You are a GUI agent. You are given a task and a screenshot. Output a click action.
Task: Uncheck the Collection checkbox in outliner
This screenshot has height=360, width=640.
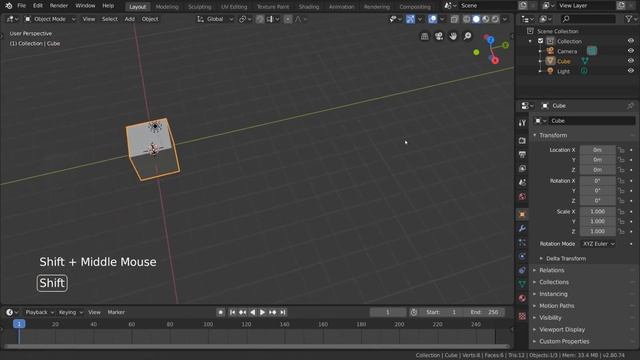click(x=540, y=41)
